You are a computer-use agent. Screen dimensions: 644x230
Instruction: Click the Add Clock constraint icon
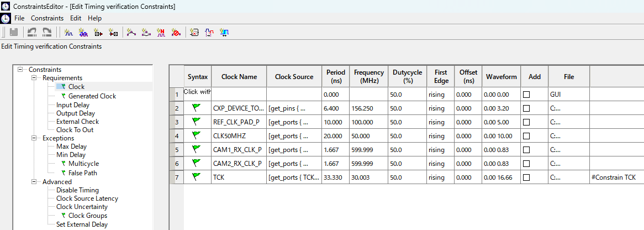69,33
